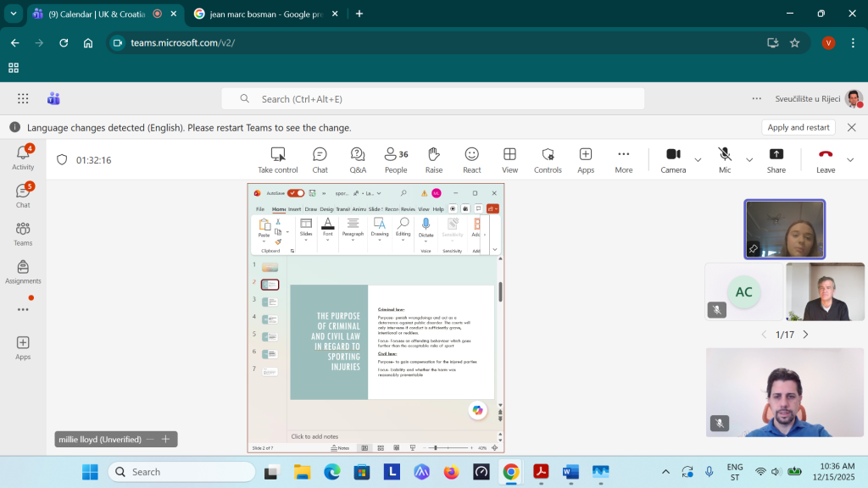This screenshot has height=488, width=868.
Task: Expand the Mic options arrow
Action: click(x=749, y=159)
